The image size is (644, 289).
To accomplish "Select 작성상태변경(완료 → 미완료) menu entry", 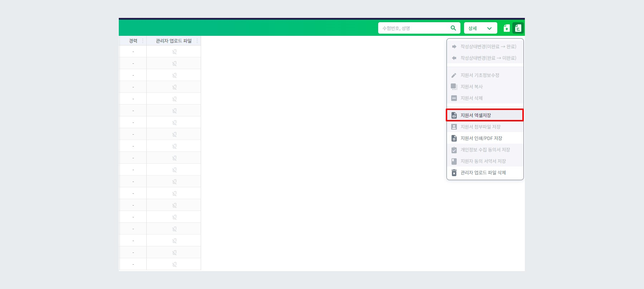I will click(x=485, y=58).
